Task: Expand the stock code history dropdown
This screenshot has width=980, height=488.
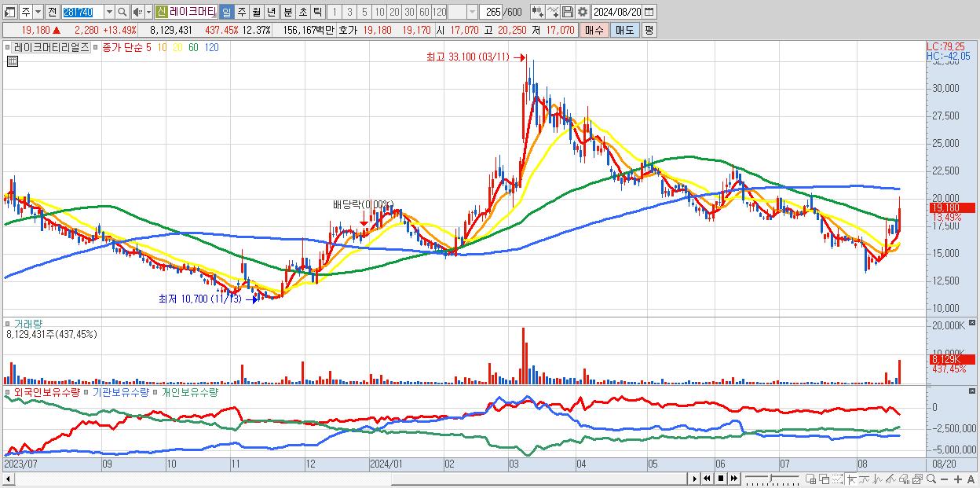Action: point(109,12)
